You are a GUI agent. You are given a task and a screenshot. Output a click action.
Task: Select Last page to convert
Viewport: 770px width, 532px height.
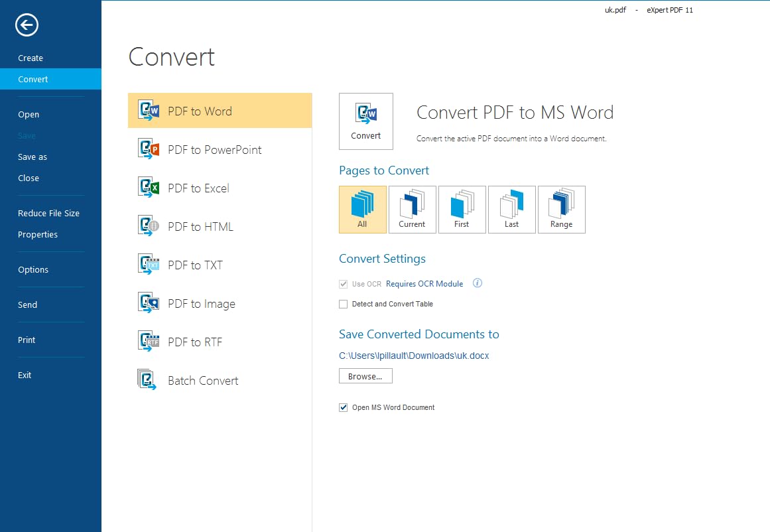511,210
